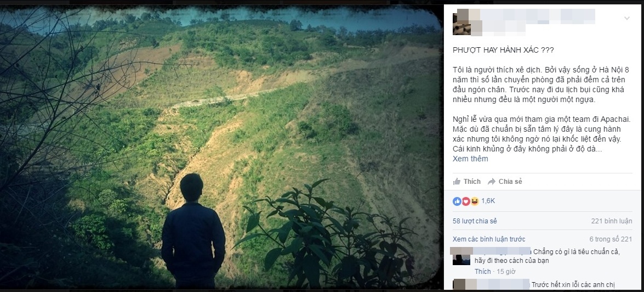Open the 221 bình luận link

pos(612,221)
